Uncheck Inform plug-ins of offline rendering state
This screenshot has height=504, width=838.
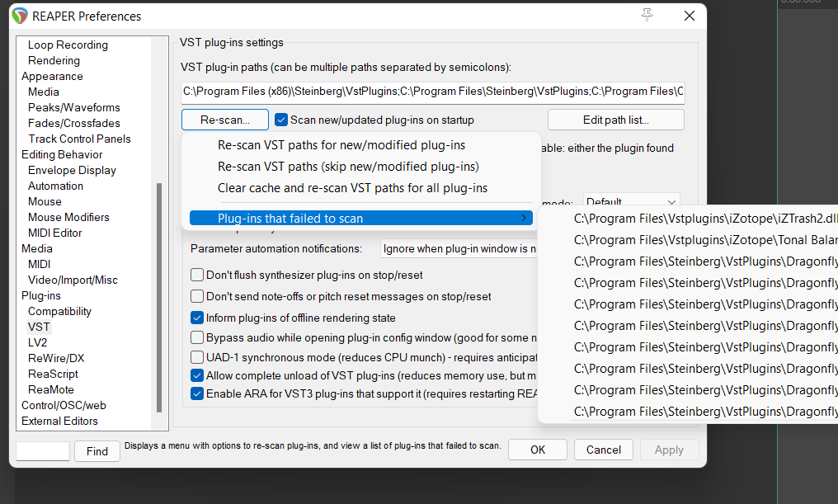(197, 318)
